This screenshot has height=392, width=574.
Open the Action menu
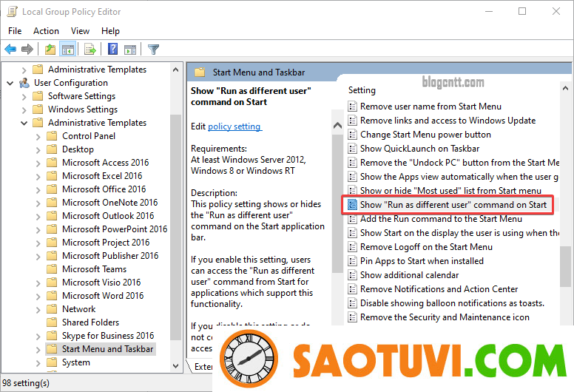click(46, 31)
